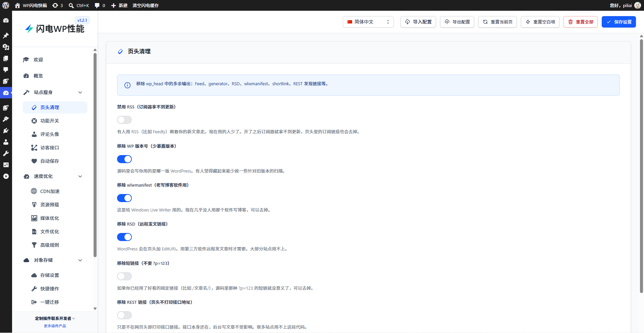Click the 导出配置 button
This screenshot has height=333, width=644.
point(457,22)
